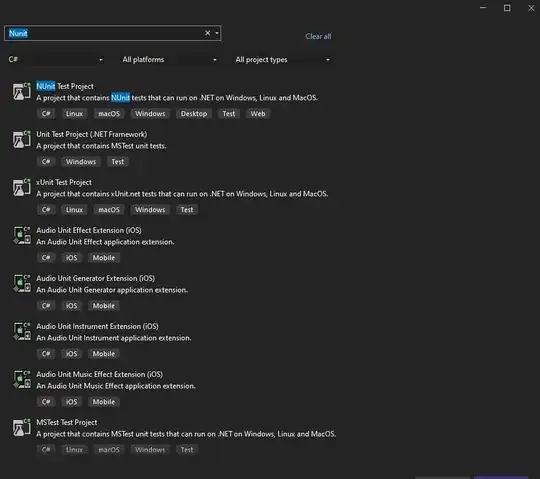The width and height of the screenshot is (540, 479).
Task: Click the Desktop tag under NUnit Test Project
Action: coord(194,114)
